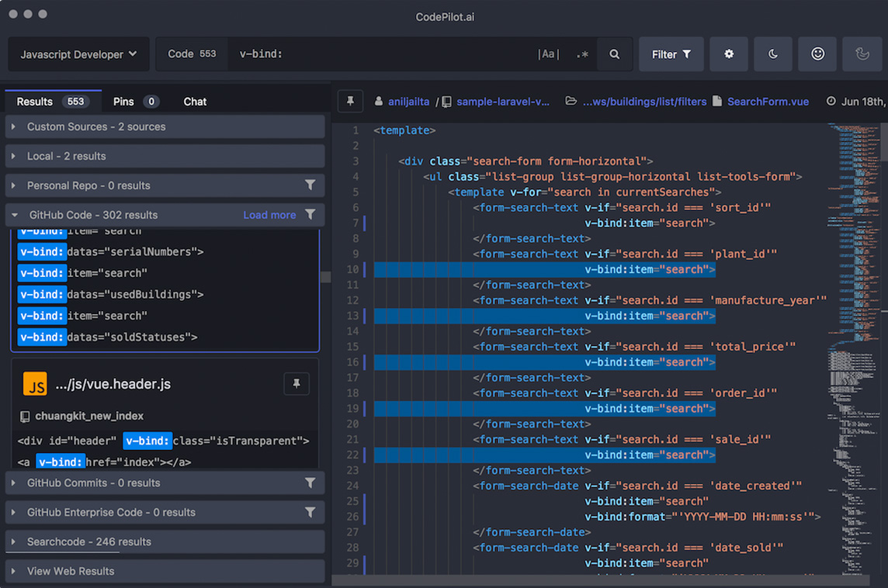The width and height of the screenshot is (888, 588).
Task: Click highlighted code line 10
Action: click(x=545, y=269)
